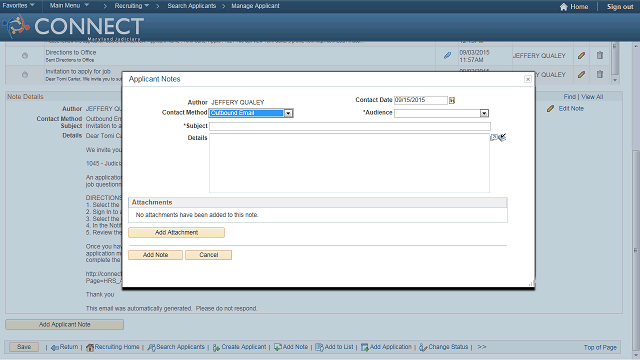The width and height of the screenshot is (640, 360).
Task: Click the Create Applicant icon in footer
Action: (216, 347)
